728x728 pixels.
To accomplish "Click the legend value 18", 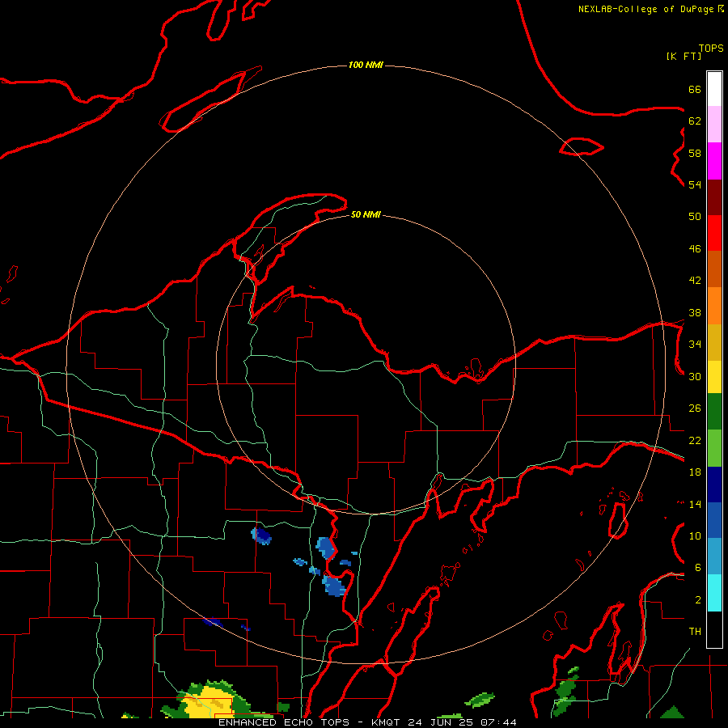I will tap(695, 472).
